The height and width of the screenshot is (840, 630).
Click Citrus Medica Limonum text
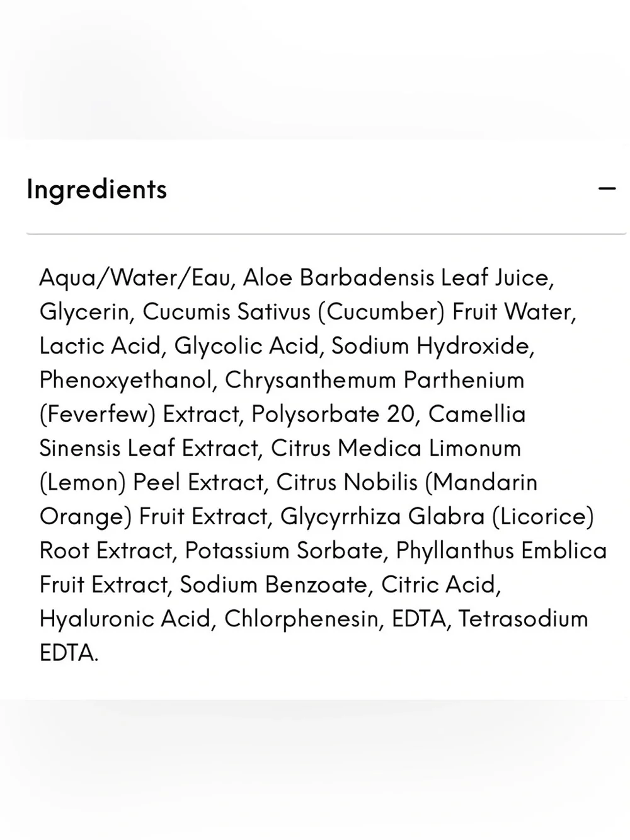point(396,448)
